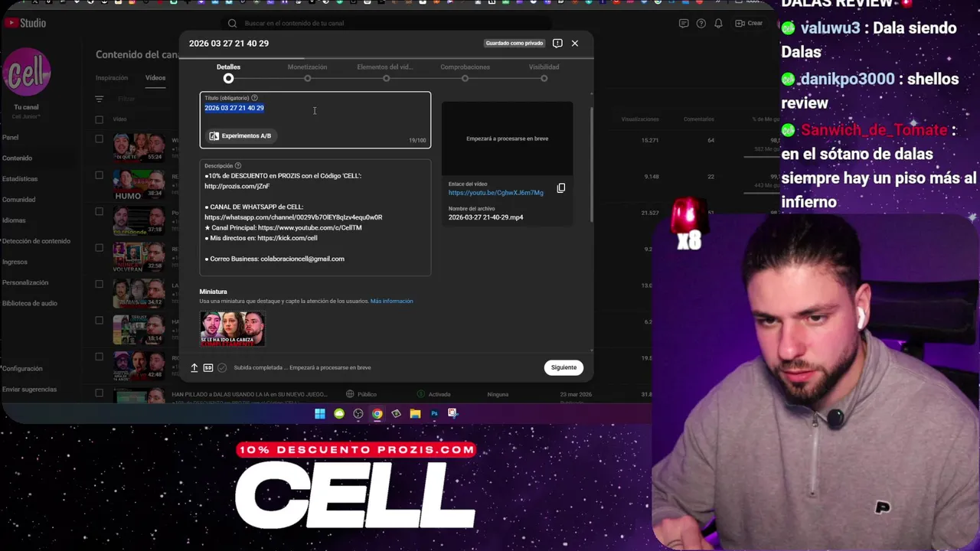Open Comunidad in the sidebar
Viewport: 980px width, 551px height.
click(18, 200)
